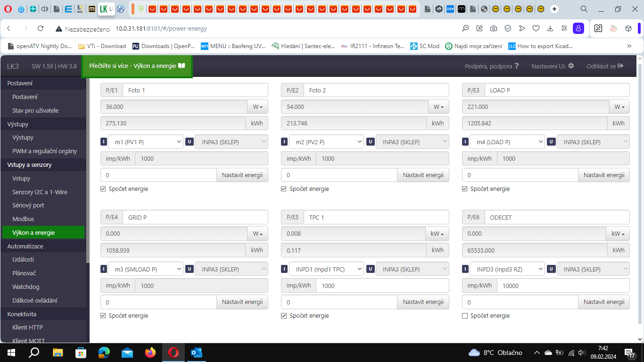This screenshot has width=644, height=362.
Task: Click Nastavit energii button for TPC 1
Action: point(423,302)
